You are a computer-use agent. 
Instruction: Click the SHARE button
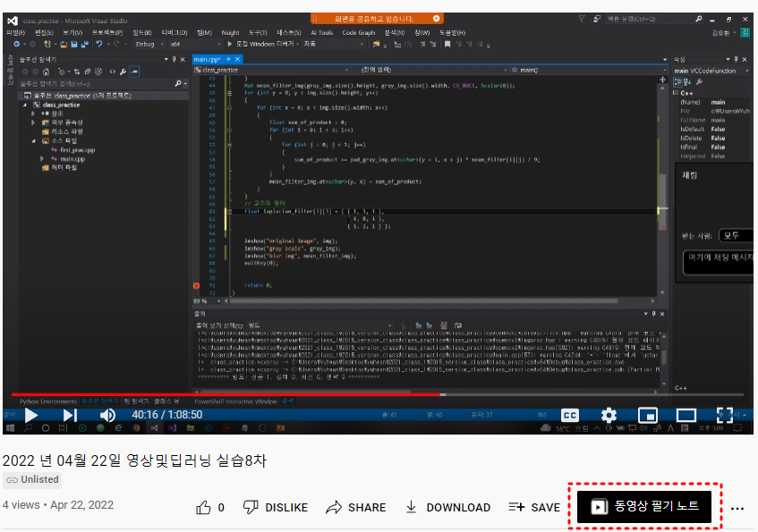point(356,507)
